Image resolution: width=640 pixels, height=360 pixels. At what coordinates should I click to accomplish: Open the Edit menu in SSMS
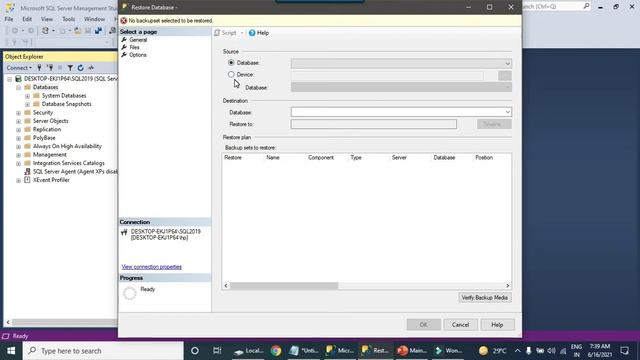(x=27, y=19)
